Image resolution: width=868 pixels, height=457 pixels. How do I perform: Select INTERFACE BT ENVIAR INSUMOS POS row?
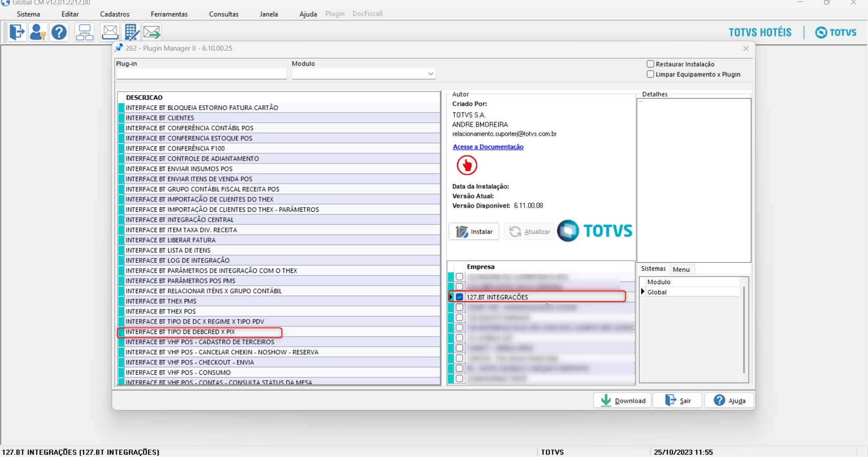click(x=279, y=169)
